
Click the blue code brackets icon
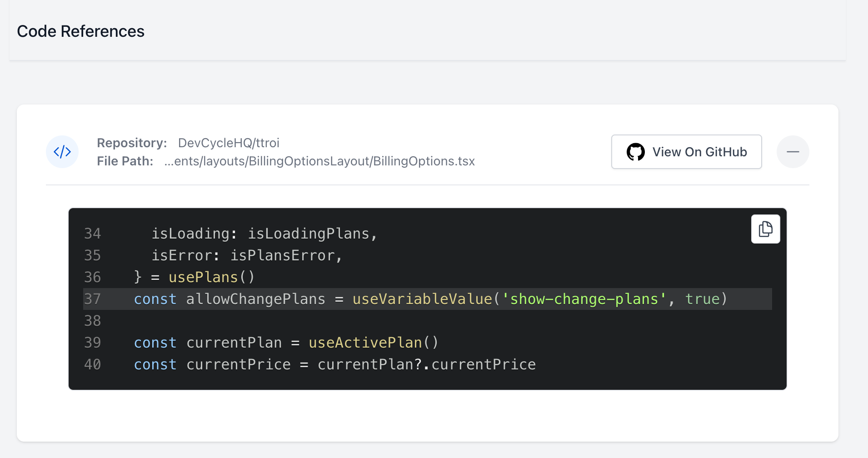tap(62, 152)
